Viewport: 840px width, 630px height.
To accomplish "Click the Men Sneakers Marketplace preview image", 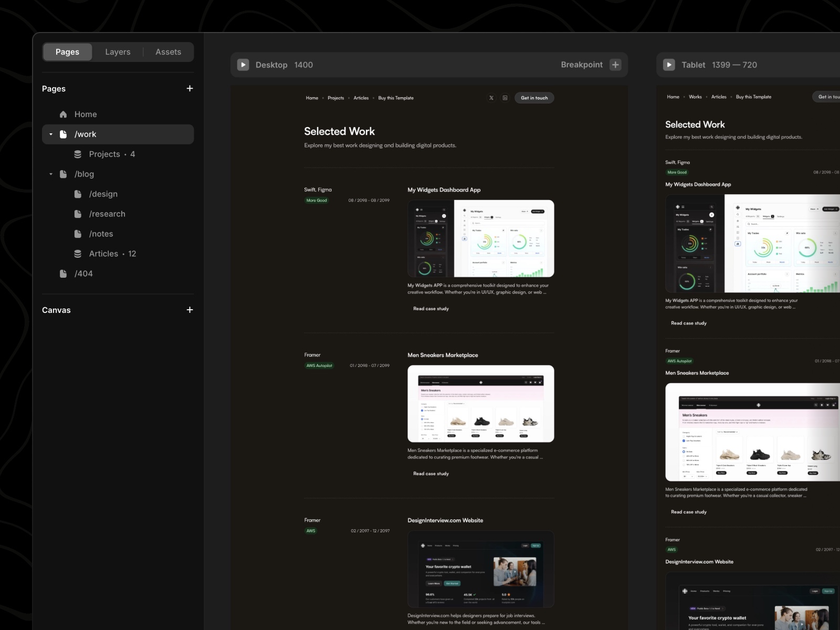I will [480, 403].
